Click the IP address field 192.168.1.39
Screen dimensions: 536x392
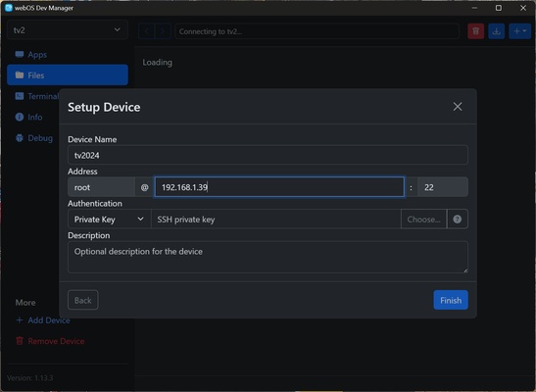279,187
